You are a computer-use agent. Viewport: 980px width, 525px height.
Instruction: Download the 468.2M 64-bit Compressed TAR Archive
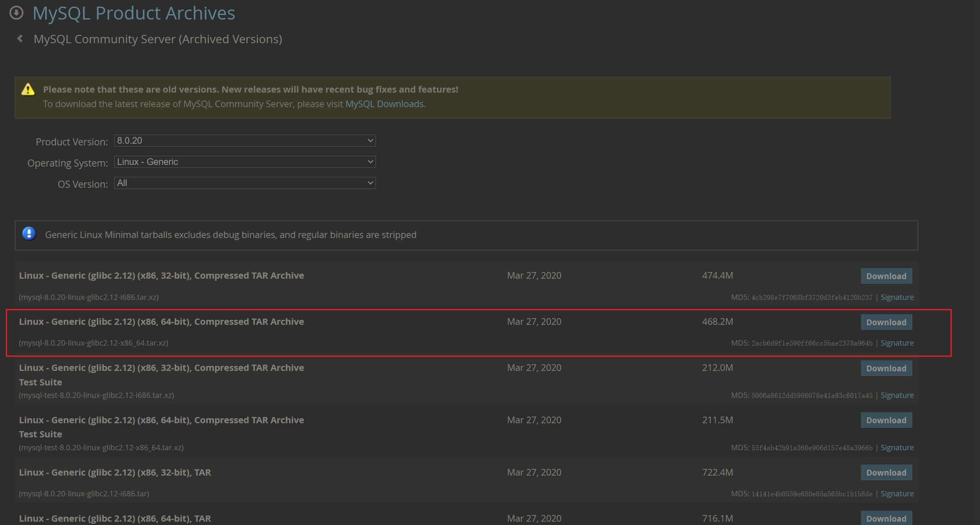(x=886, y=322)
